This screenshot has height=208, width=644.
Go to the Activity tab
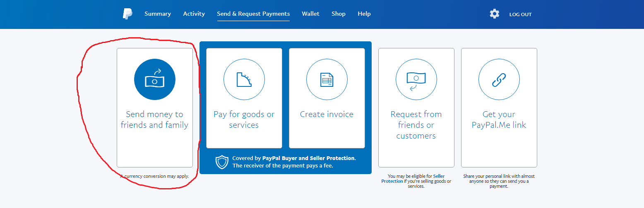point(194,14)
